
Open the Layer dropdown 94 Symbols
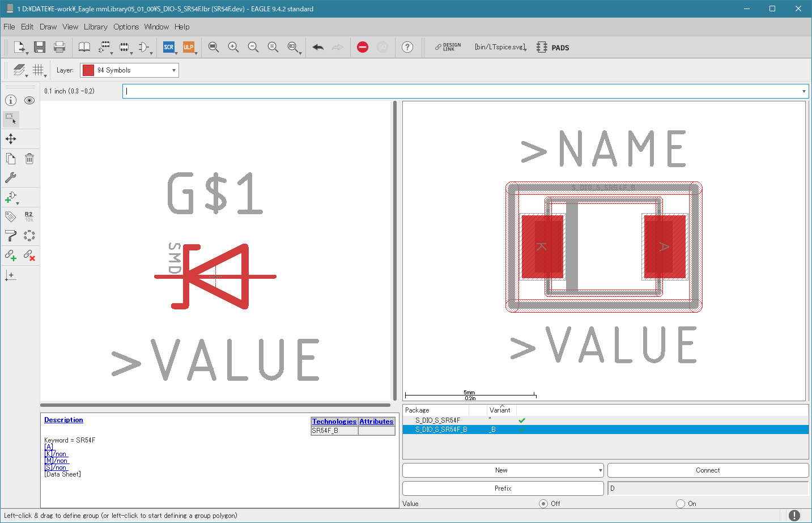pos(129,70)
